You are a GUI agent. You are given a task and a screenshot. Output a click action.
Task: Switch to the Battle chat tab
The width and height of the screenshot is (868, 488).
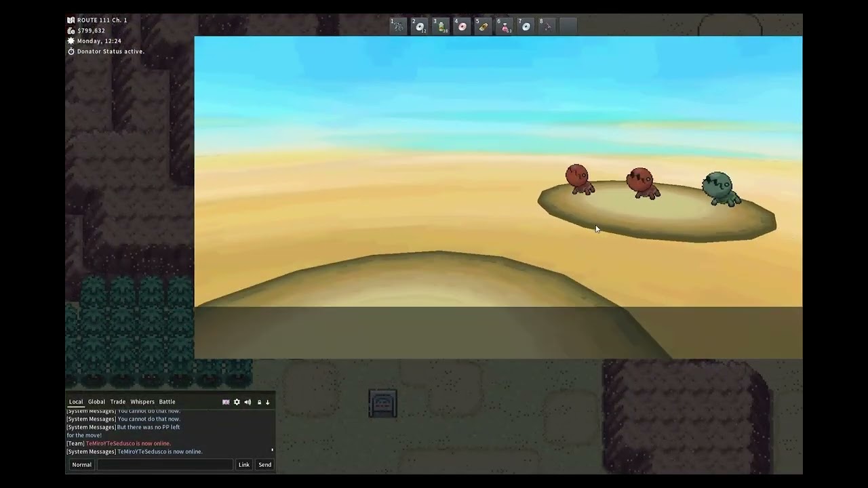click(x=167, y=402)
